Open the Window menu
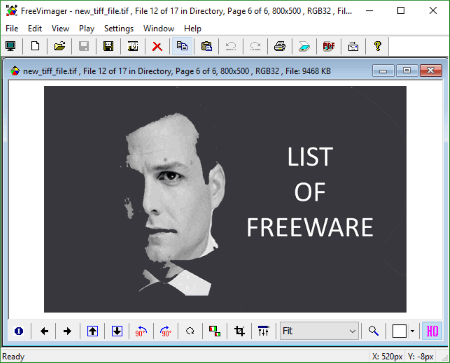The image size is (450, 363). tap(159, 29)
